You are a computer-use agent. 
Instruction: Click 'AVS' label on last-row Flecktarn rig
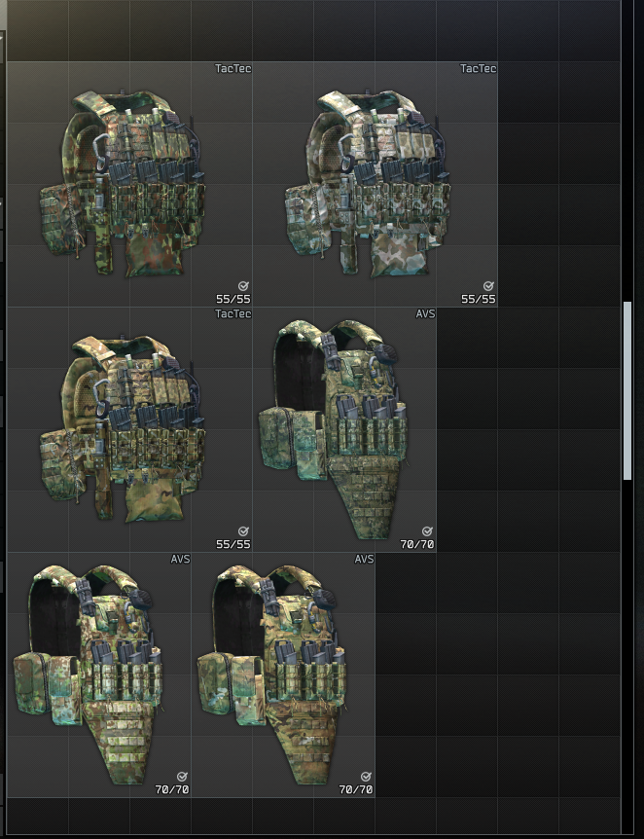pyautogui.click(x=180, y=559)
